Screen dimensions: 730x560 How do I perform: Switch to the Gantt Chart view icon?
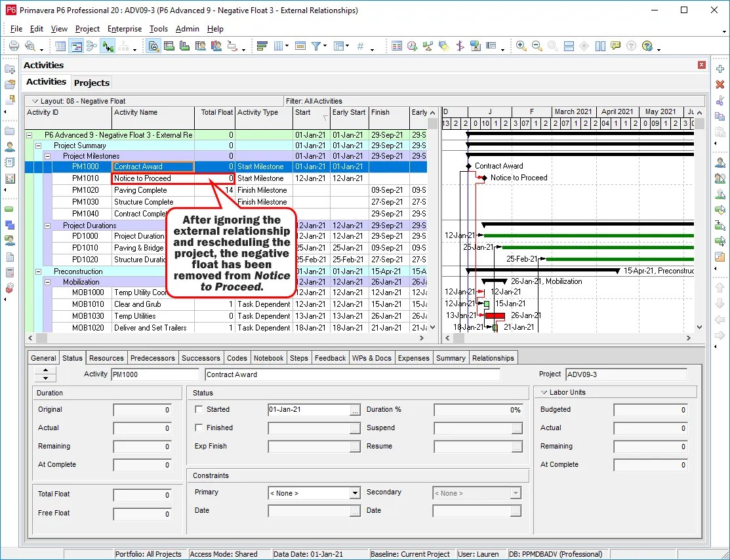[76, 46]
